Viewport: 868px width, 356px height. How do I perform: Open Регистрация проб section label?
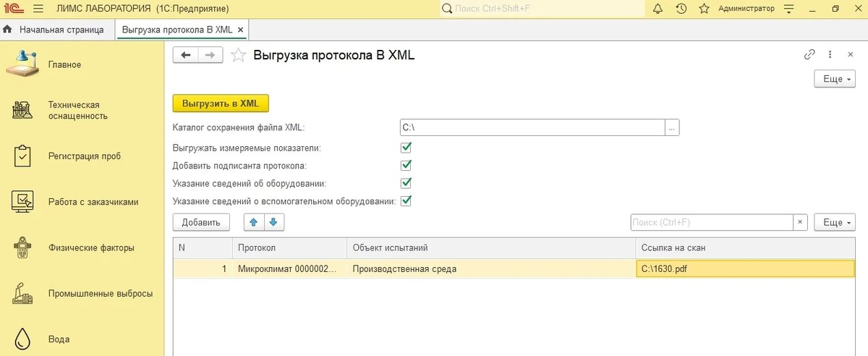point(85,156)
